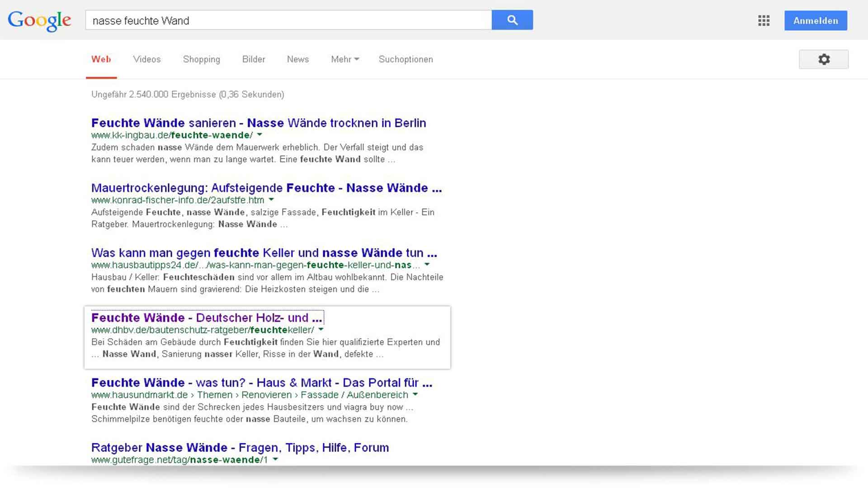Expand arrow next to gutefrage.net URL

coord(275,460)
